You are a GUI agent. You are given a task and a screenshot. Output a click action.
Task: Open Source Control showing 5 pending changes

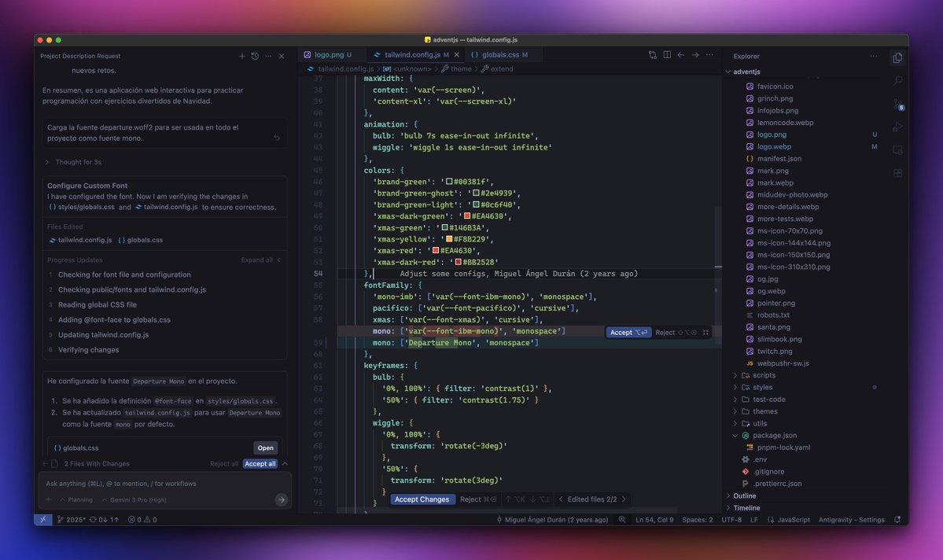(x=897, y=104)
